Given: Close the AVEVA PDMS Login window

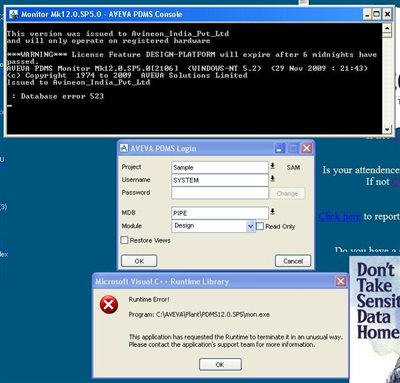Looking at the screenshot, I should [x=307, y=148].
